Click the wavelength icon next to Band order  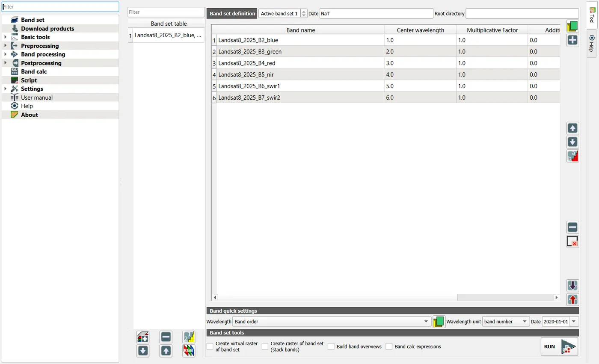tap(439, 322)
